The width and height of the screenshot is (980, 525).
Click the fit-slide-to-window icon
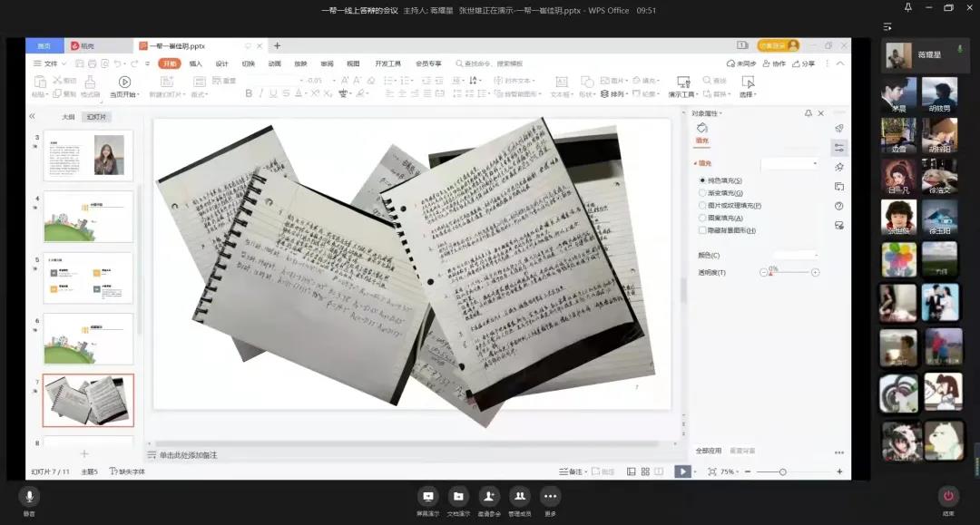pos(712,472)
